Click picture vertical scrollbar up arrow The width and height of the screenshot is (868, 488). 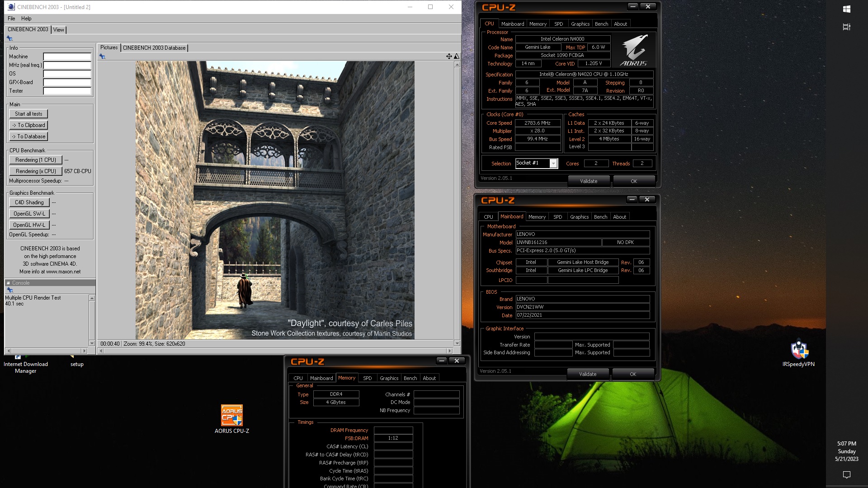click(457, 65)
